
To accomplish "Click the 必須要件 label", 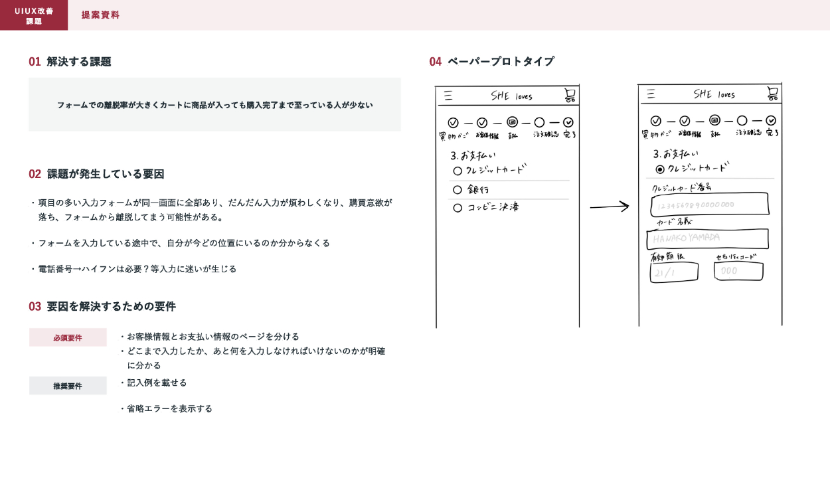I will [x=68, y=337].
